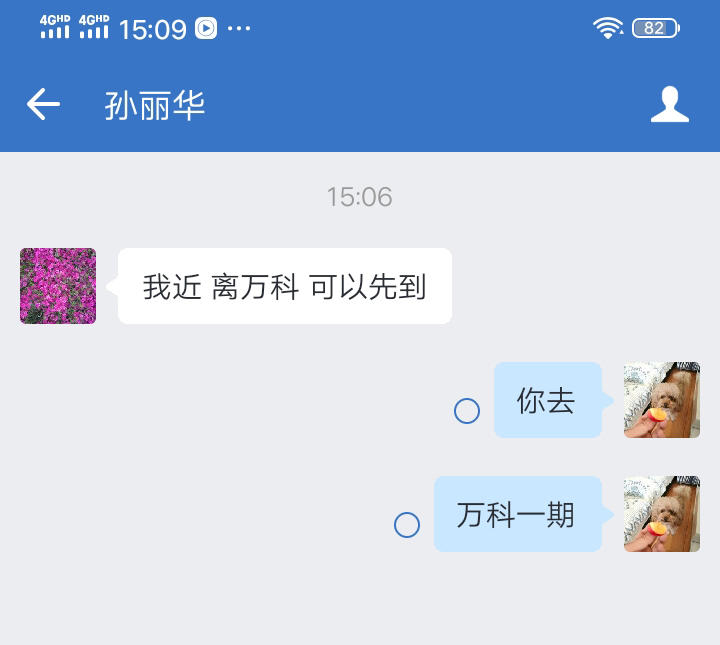Tap the dog avatar next to 万科一期
This screenshot has height=645, width=720.
662,514
